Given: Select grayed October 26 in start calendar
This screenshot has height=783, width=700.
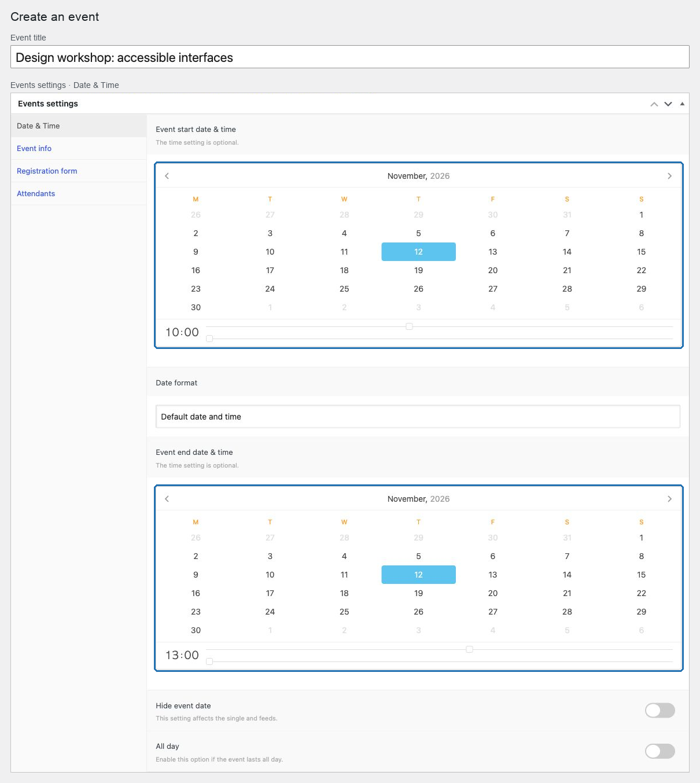Looking at the screenshot, I should pos(196,215).
